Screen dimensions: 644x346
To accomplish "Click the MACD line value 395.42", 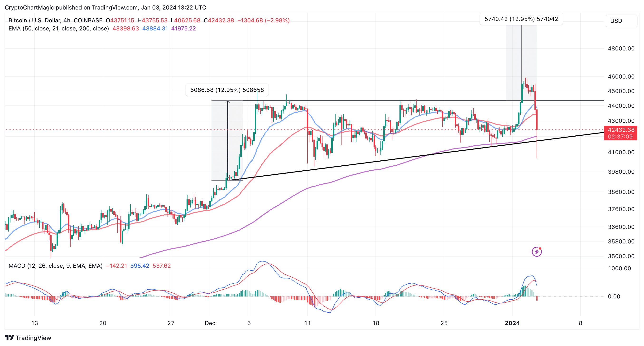I will [x=140, y=266].
